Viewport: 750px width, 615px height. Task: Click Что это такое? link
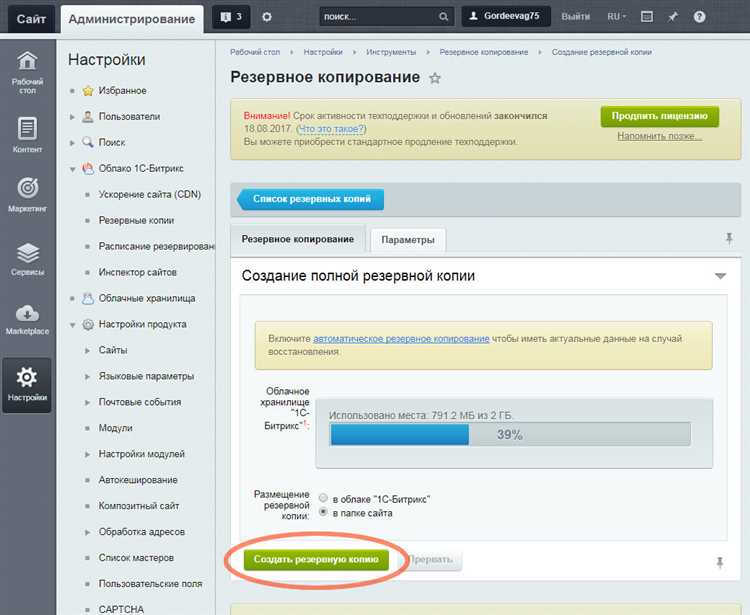pos(331,129)
